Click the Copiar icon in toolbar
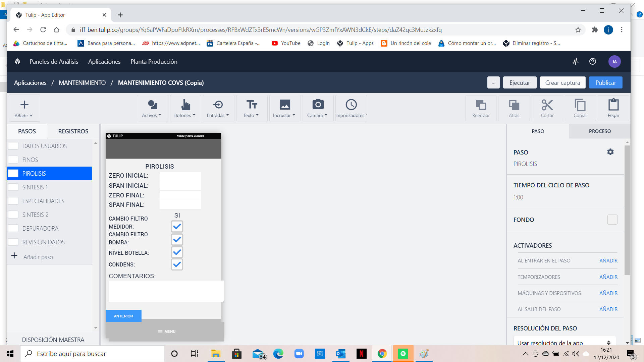 pyautogui.click(x=580, y=105)
